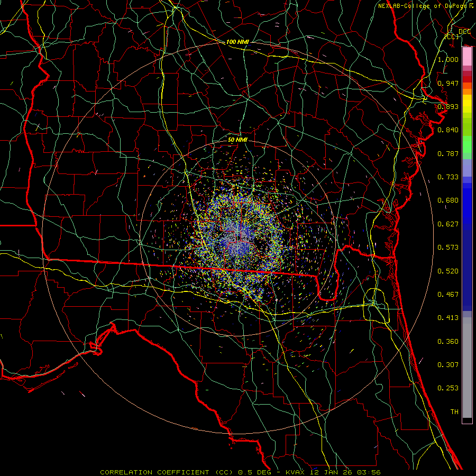The height and width of the screenshot is (476, 476).
Task: Click the 0.467 scale value
Action: (448, 295)
